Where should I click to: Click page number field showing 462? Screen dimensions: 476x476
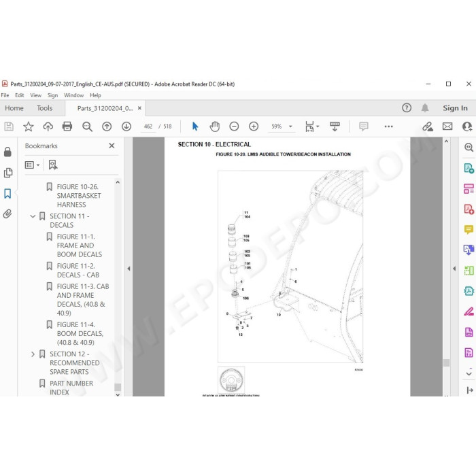[x=148, y=126]
